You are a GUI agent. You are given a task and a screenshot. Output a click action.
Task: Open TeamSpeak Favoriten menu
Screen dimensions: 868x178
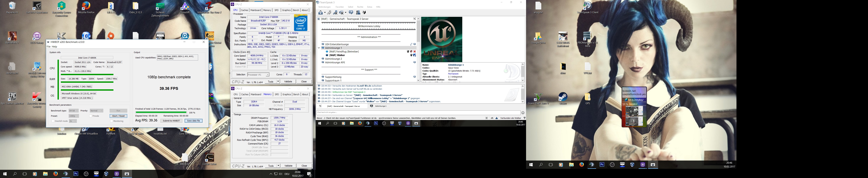click(x=340, y=7)
